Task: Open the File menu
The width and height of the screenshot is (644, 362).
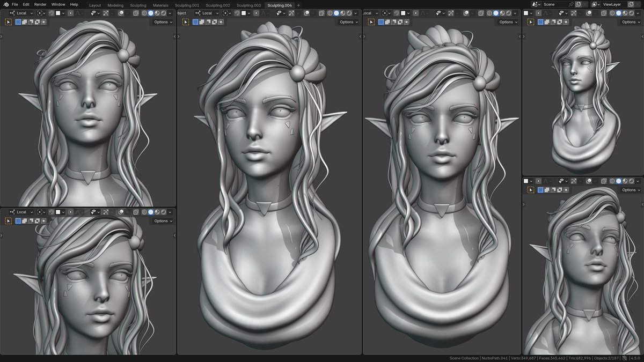Action: pos(15,4)
